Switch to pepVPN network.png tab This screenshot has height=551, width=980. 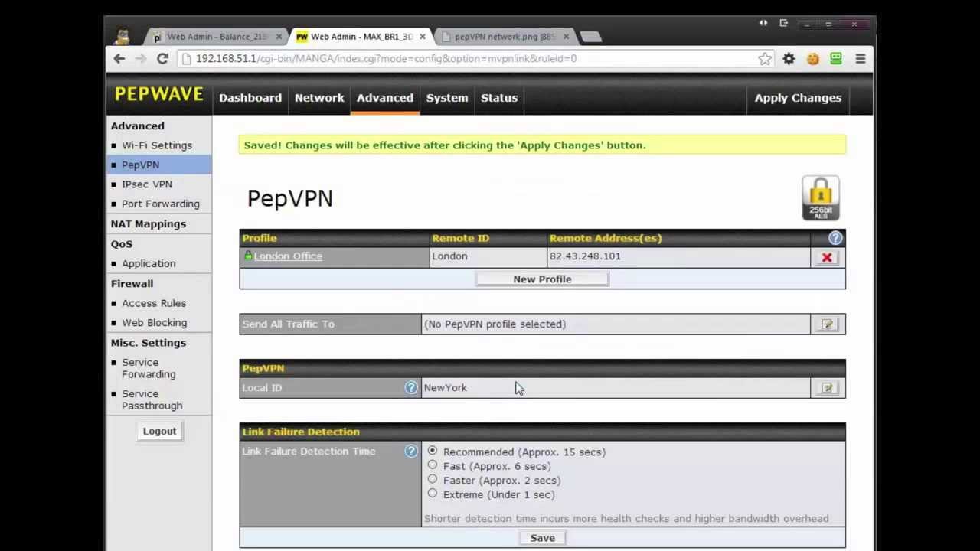[505, 37]
